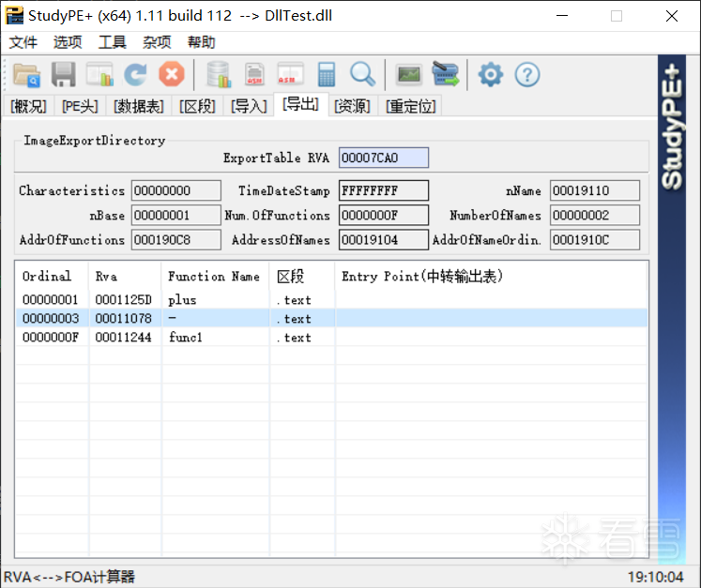Click the basket with green arrow icon
The width and height of the screenshot is (701, 588).
tap(445, 75)
